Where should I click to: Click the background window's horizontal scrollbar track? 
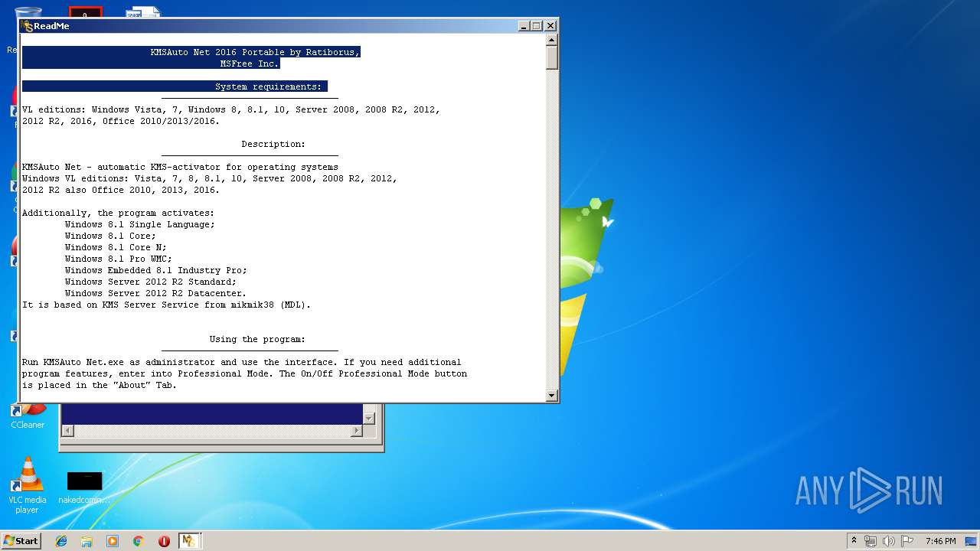coord(211,431)
